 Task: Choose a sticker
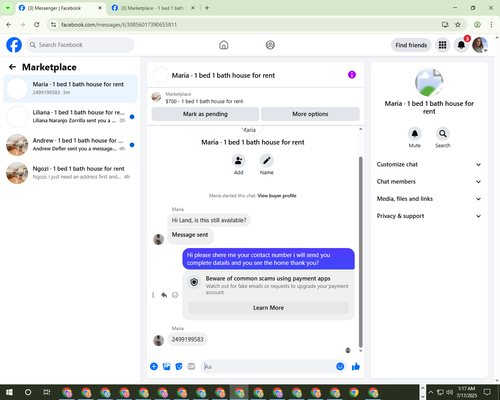(179, 367)
